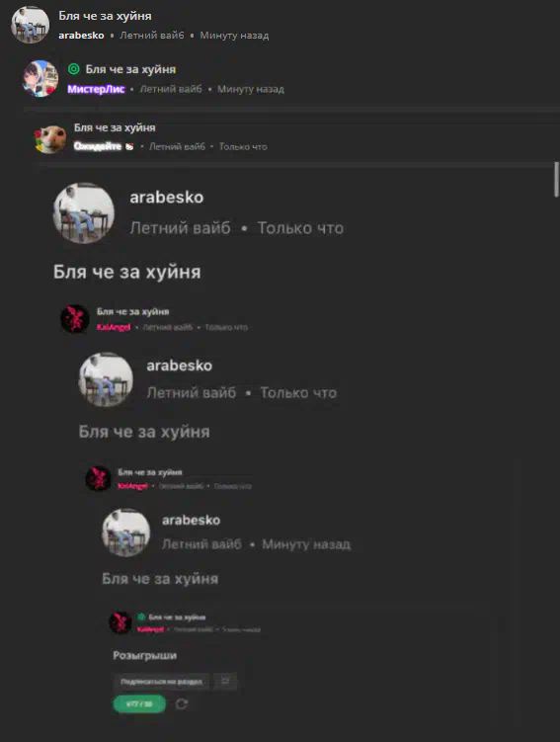The image size is (560, 742).
Task: Open the large arabesko avatar in the quoted post
Action: pos(84,213)
